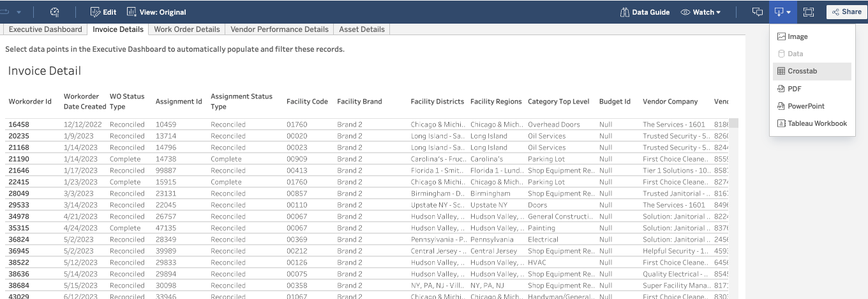Image resolution: width=868 pixels, height=299 pixels.
Task: Click facility code 00369
Action: (x=297, y=240)
